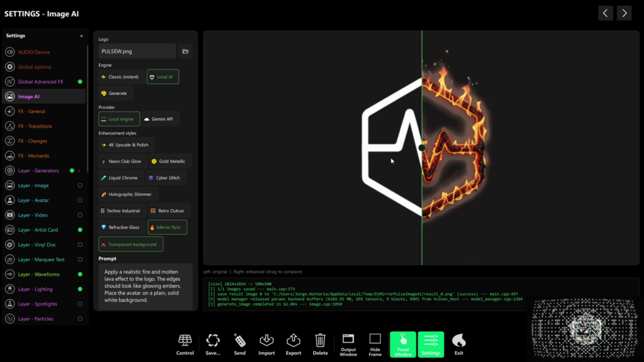Toggle Transparent background option
This screenshot has height=362, width=644.
tap(131, 244)
